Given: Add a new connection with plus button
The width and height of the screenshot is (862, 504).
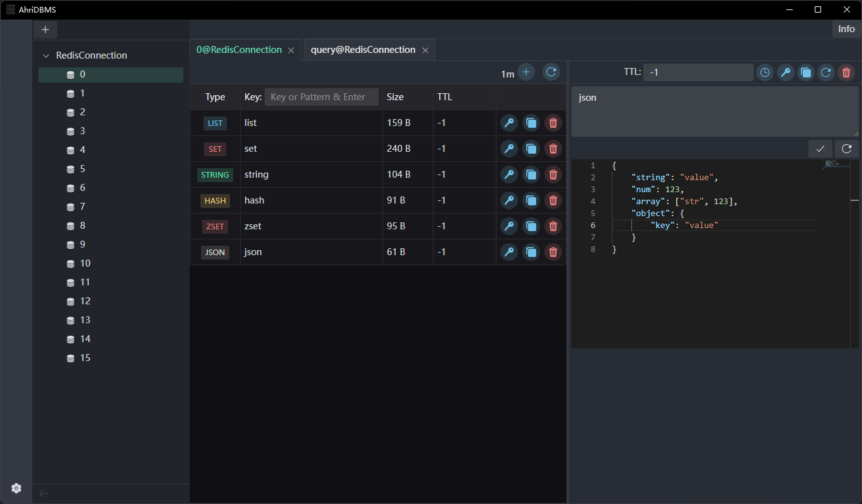Looking at the screenshot, I should click(45, 30).
